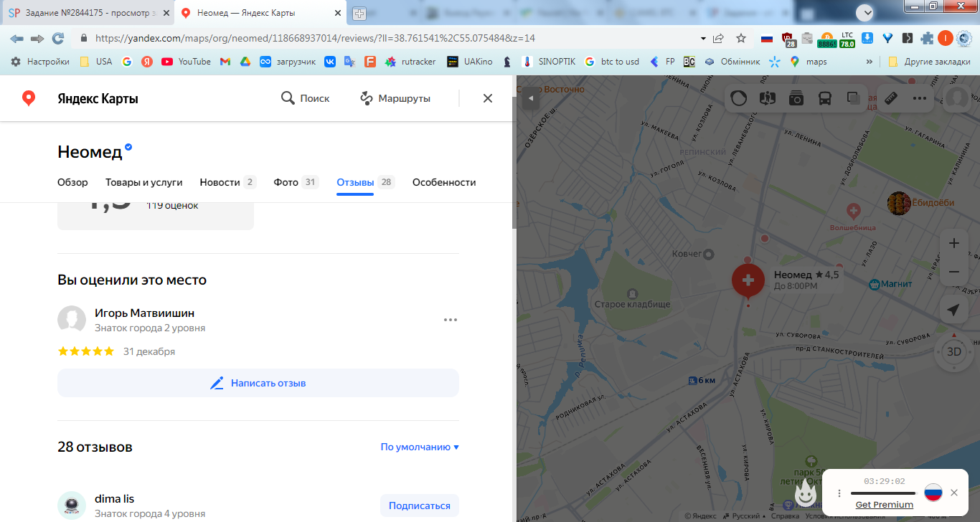Screen dimensions: 980x522
Task: Click the Написать отзыв button
Action: (x=258, y=383)
